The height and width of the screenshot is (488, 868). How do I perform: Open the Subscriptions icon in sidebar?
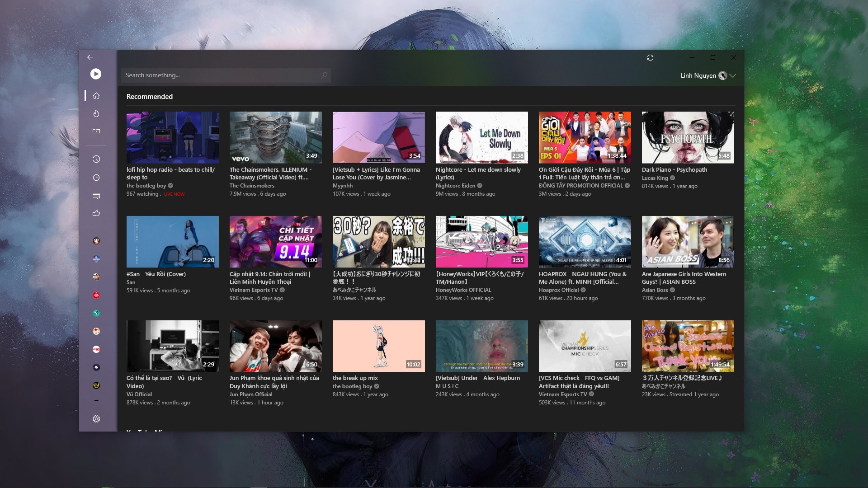coord(96,131)
